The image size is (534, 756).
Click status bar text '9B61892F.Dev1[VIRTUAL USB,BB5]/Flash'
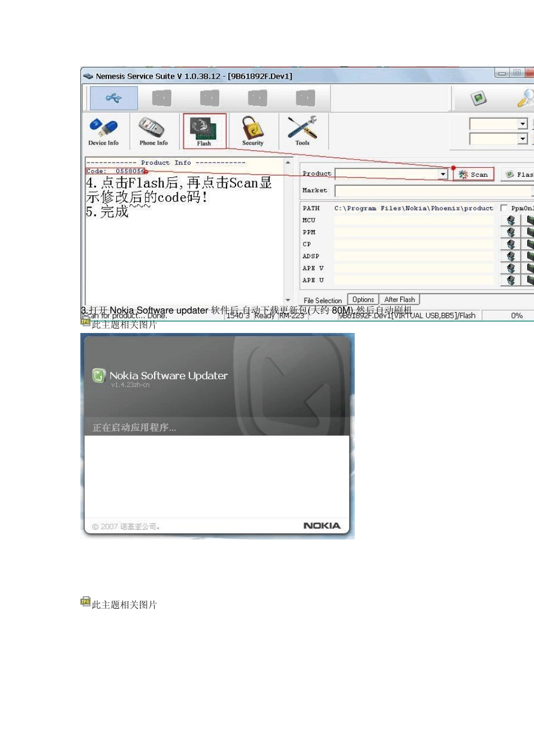click(407, 316)
